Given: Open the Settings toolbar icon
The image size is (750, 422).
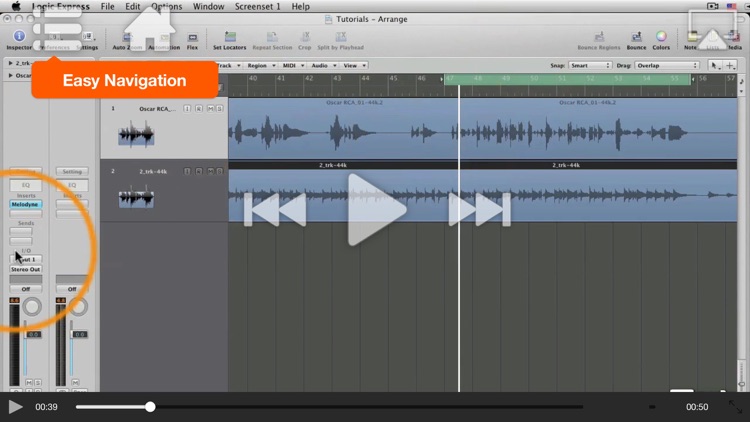Looking at the screenshot, I should tap(87, 40).
